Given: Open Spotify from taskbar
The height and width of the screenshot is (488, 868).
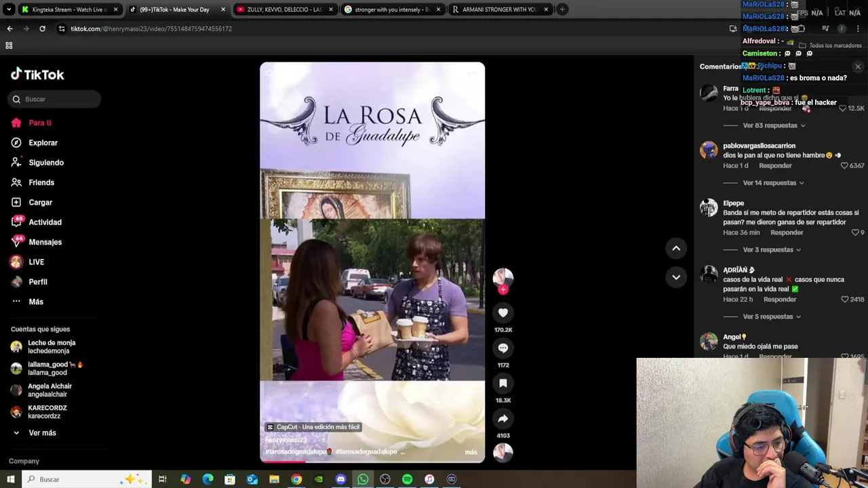Looking at the screenshot, I should tap(407, 479).
